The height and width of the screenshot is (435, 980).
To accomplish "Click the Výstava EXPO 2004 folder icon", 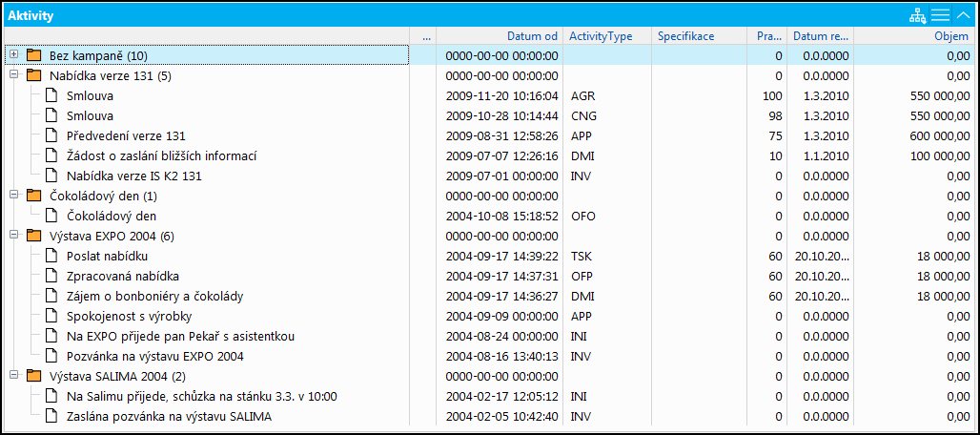I will coord(33,236).
